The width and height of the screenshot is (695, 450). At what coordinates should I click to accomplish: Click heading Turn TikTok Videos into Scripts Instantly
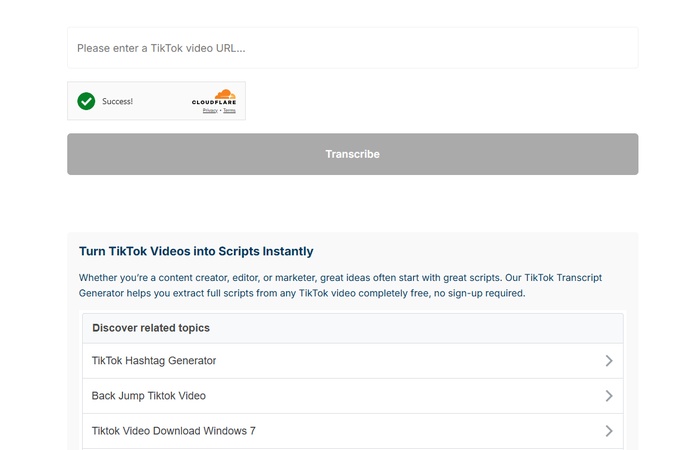[x=196, y=251]
